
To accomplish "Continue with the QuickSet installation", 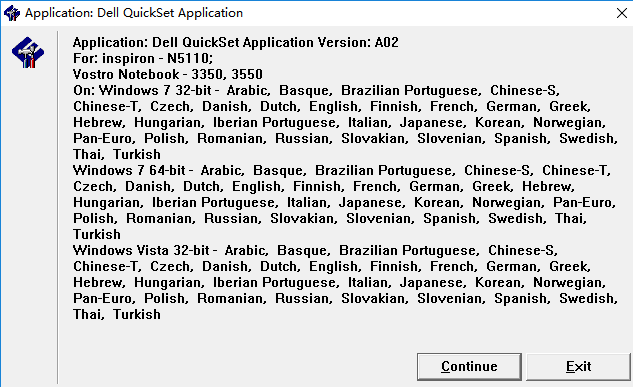I will [x=469, y=366].
